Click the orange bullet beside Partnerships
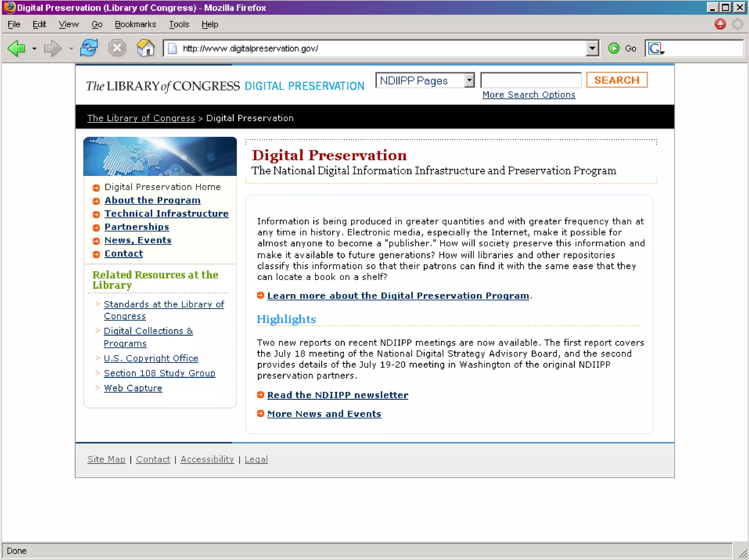This screenshot has width=749, height=560. 96,228
